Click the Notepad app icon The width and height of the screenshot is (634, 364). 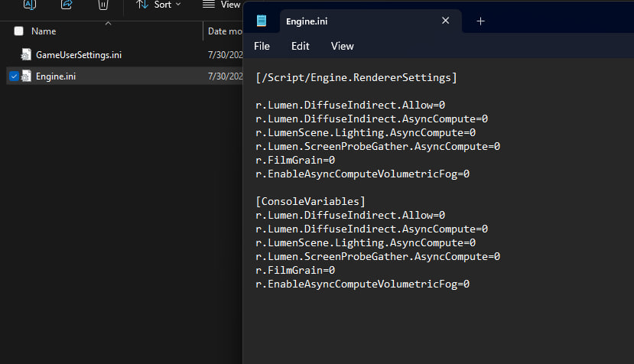tap(262, 21)
